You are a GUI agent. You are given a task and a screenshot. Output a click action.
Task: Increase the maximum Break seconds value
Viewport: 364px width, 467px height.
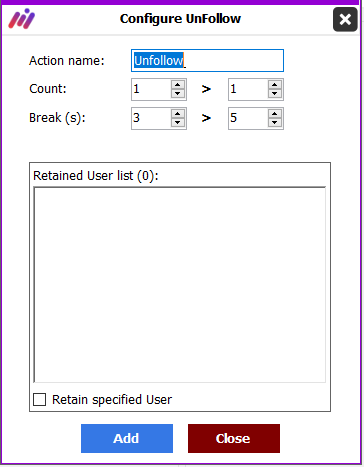(274, 114)
